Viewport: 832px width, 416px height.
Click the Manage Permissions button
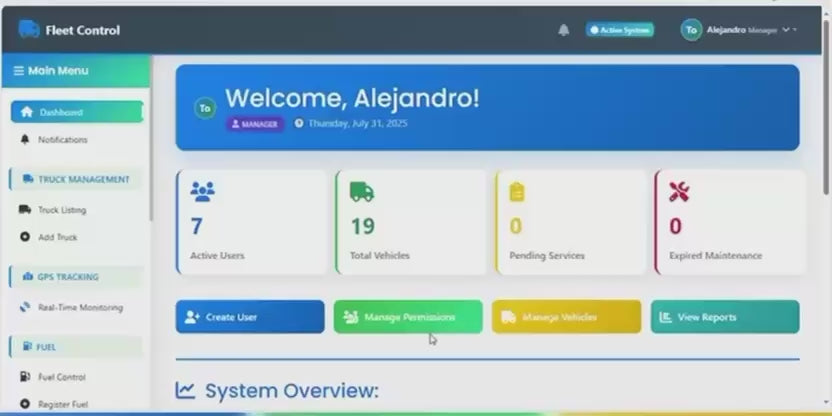pos(408,317)
